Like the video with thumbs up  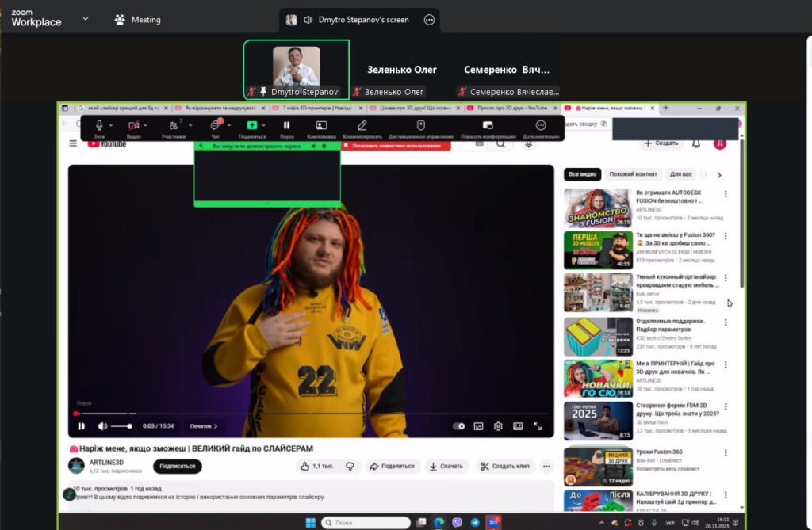(317, 467)
